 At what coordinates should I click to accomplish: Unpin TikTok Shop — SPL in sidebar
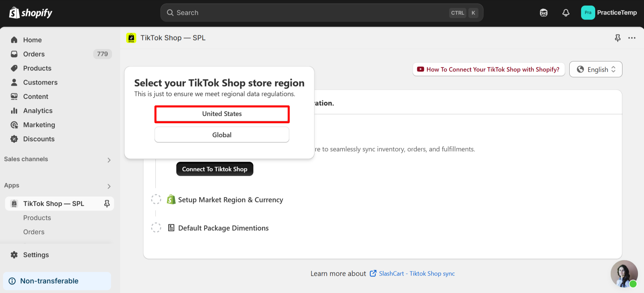tap(107, 204)
